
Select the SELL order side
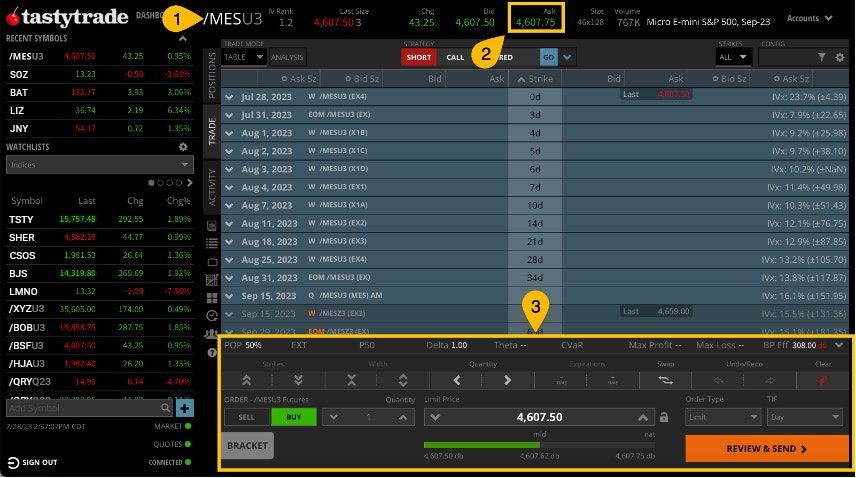(x=246, y=417)
